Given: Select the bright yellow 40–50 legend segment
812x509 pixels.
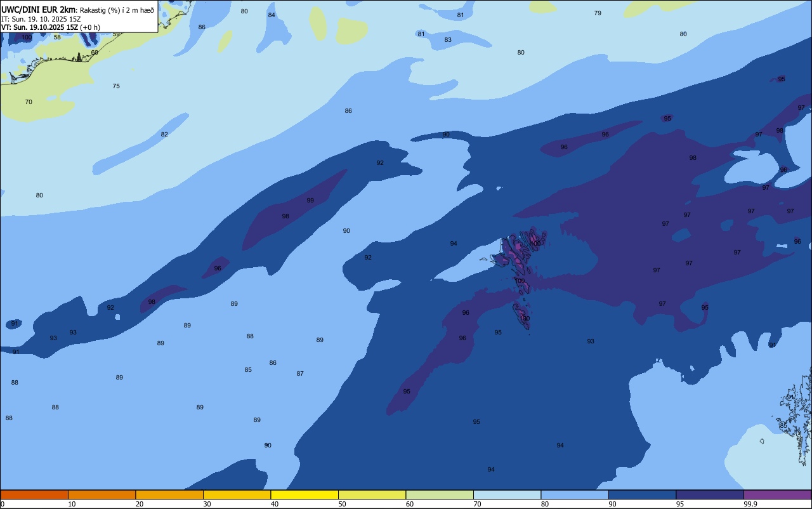Looking at the screenshot, I should coord(304,494).
